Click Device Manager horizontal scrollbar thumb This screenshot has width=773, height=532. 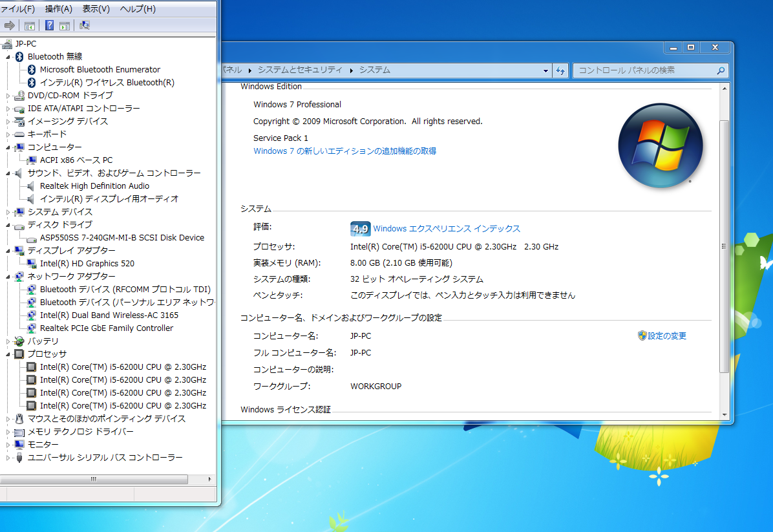coord(93,479)
